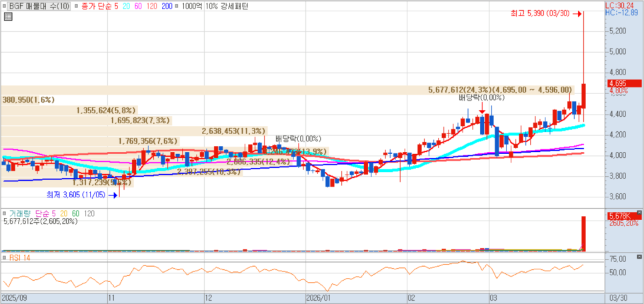Click the tall red volume bar on 03/30
This screenshot has width=644, height=304.
pyautogui.click(x=583, y=233)
